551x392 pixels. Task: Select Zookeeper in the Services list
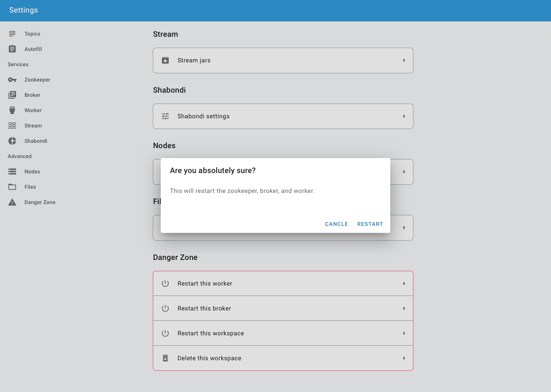point(37,80)
